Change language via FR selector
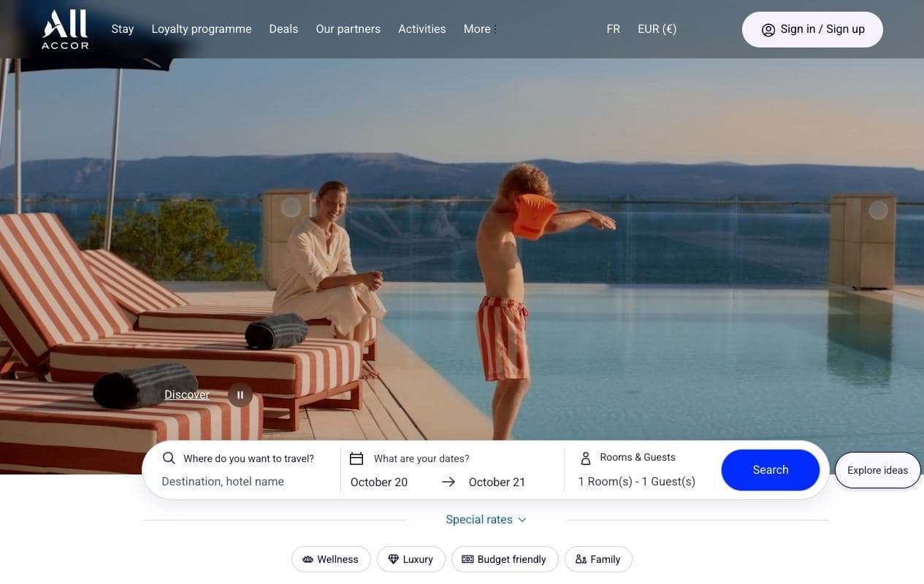Image resolution: width=924 pixels, height=584 pixels. click(x=614, y=29)
